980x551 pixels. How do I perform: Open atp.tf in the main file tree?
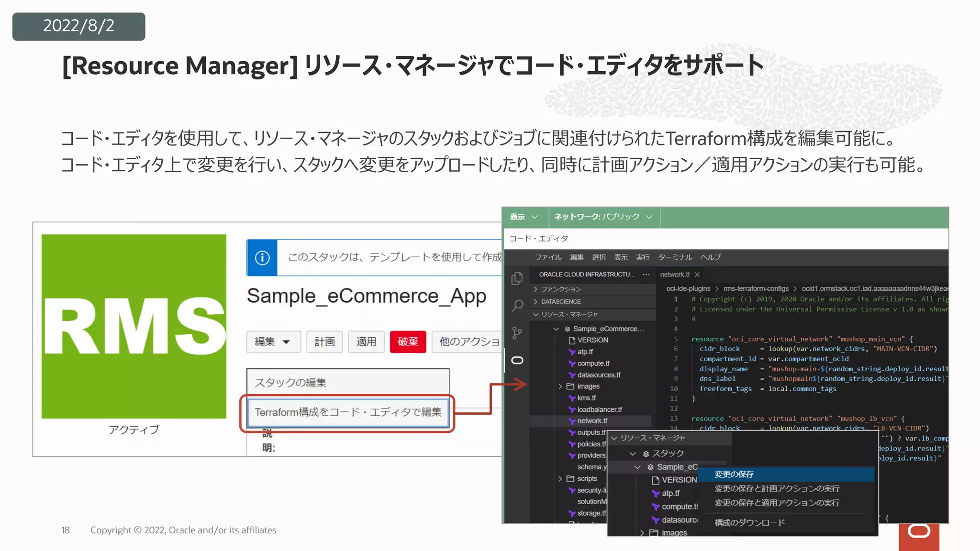[585, 352]
